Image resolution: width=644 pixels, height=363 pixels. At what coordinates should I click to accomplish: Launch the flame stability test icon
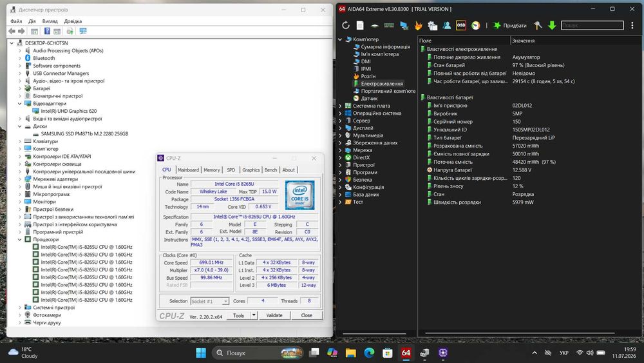(418, 26)
